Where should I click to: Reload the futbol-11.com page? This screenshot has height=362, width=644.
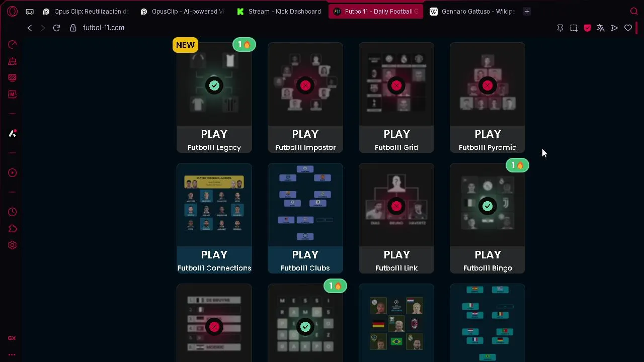pos(56,28)
